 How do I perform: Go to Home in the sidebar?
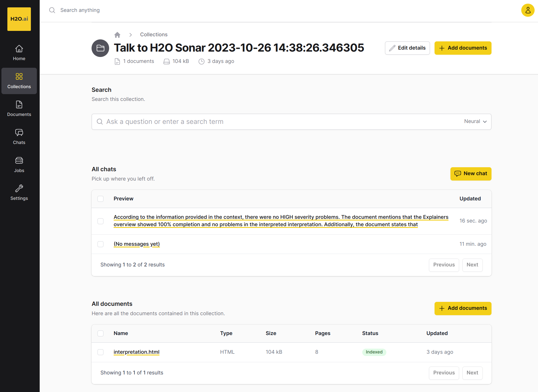tap(19, 53)
